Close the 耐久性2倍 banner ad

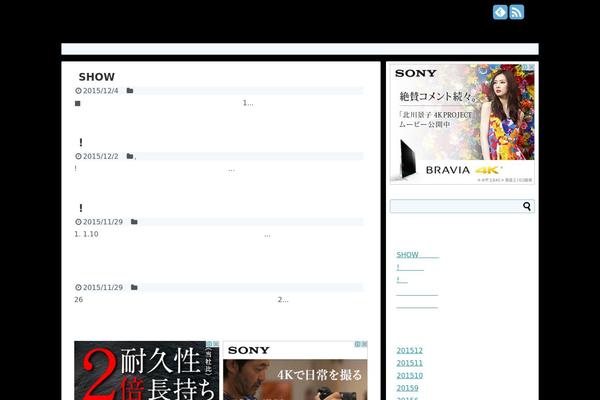pos(216,344)
